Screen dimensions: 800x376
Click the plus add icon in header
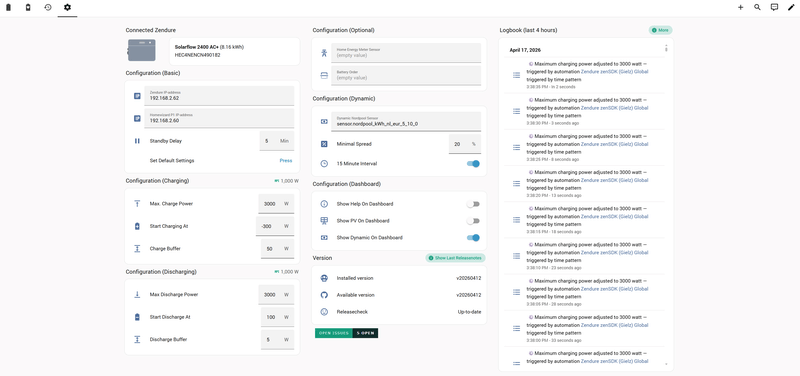(740, 8)
